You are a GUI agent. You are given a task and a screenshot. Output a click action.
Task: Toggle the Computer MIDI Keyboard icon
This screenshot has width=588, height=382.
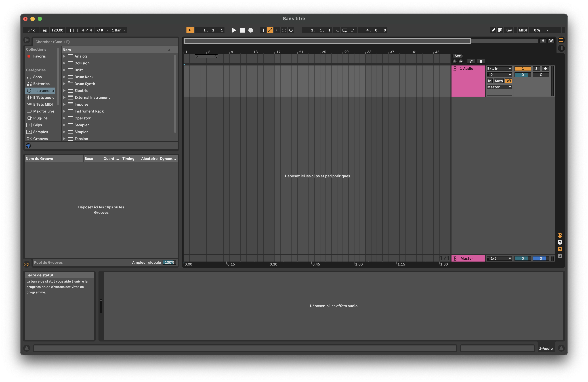pos(500,30)
